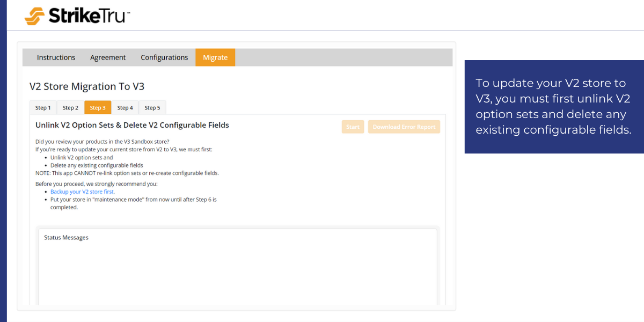The width and height of the screenshot is (644, 322).
Task: Click the StrikeTru wordmark text
Action: point(89,16)
